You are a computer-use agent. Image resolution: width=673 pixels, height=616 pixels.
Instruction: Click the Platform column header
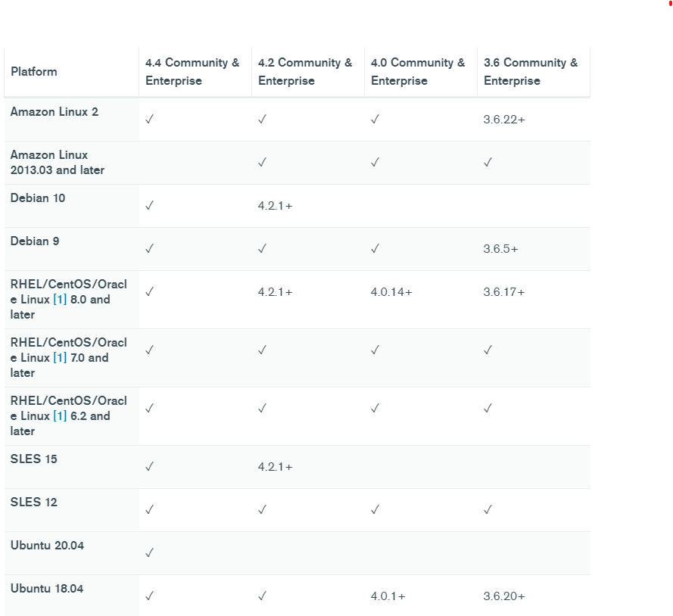[x=34, y=72]
